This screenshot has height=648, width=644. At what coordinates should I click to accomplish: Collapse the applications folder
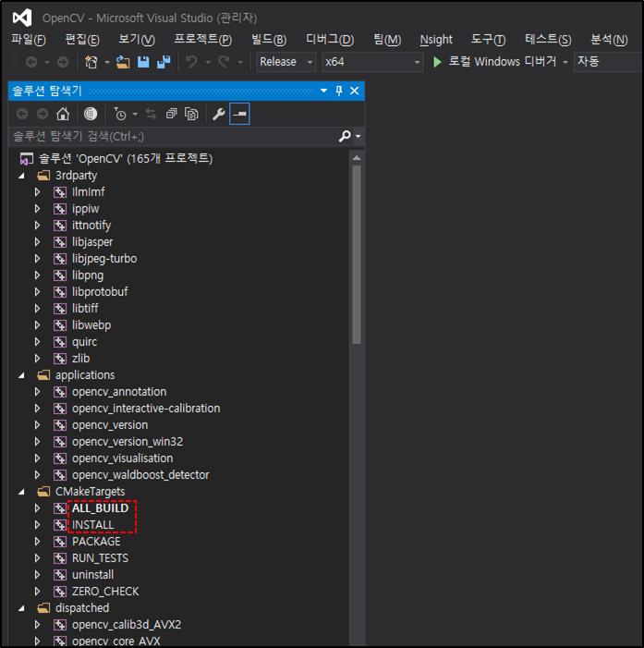click(21, 375)
